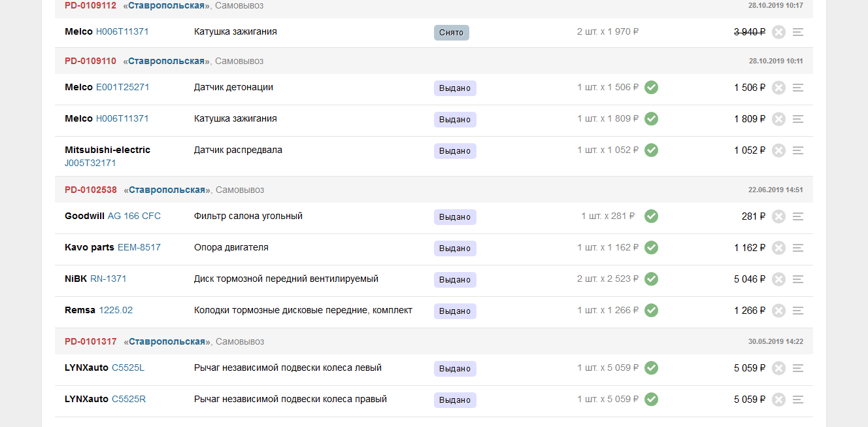Open order PD-0102538
Viewport: 868px width, 427px height.
pyautogui.click(x=91, y=190)
